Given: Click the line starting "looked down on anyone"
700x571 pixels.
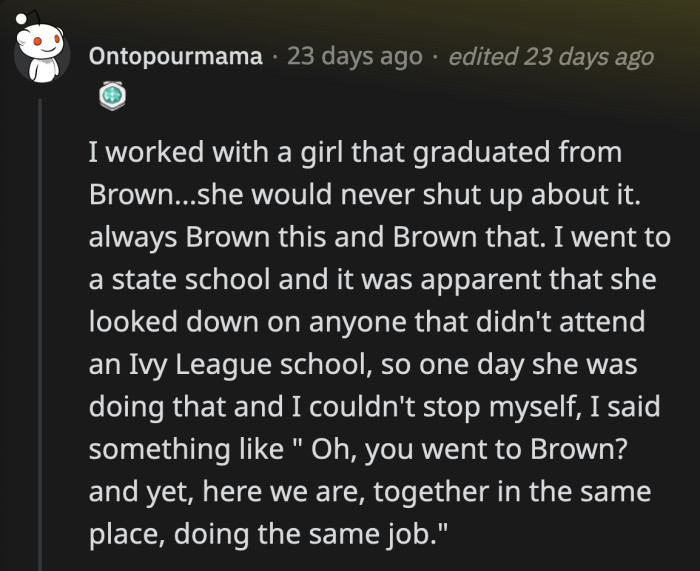Looking at the screenshot, I should tap(367, 322).
